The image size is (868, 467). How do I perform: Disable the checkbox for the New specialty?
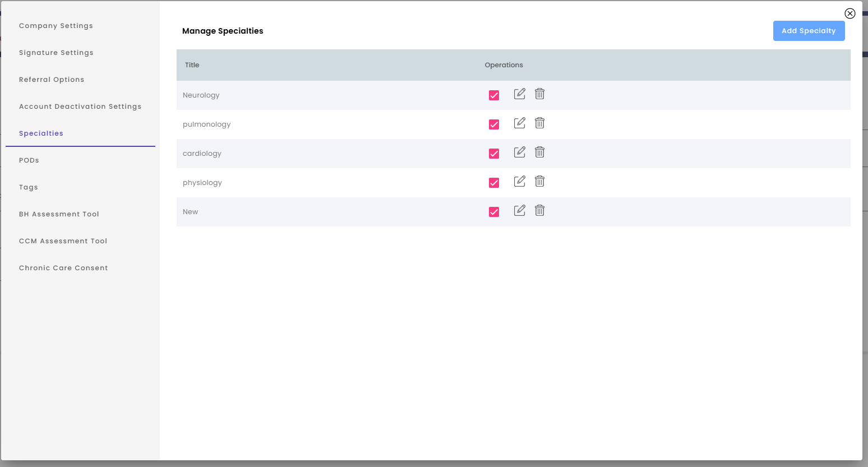494,212
